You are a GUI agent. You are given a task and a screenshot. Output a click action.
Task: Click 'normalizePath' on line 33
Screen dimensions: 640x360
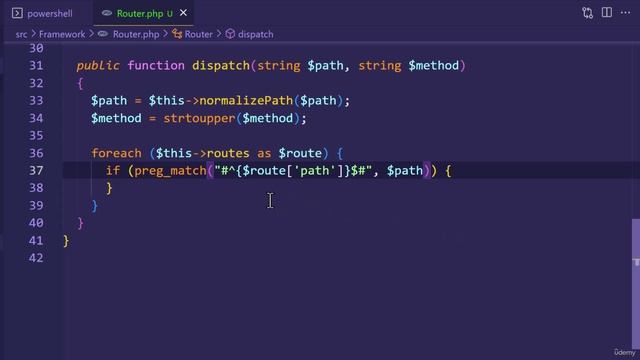tap(246, 101)
